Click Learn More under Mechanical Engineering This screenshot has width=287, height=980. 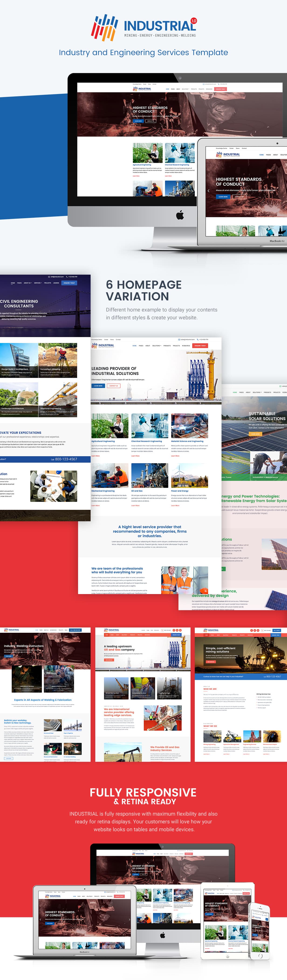pyautogui.click(x=96, y=506)
